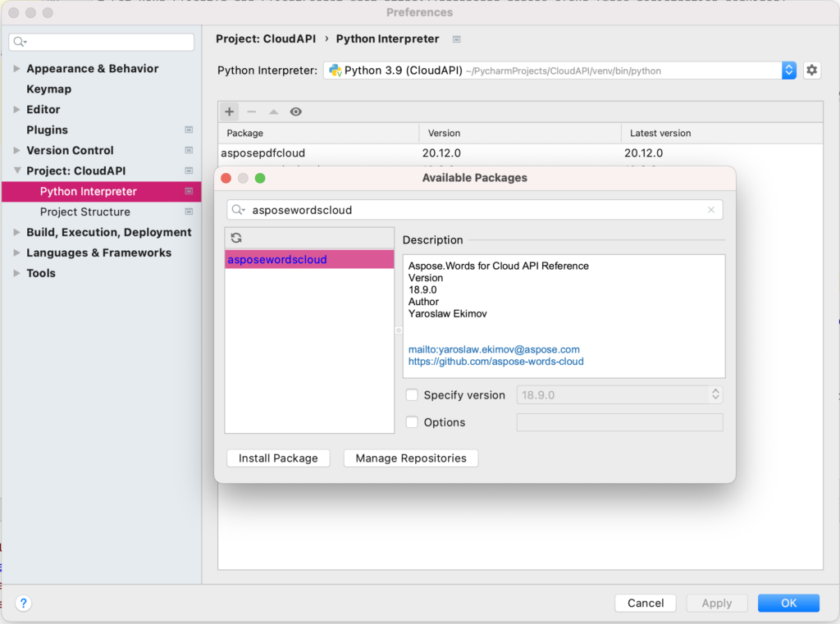Click the package search magnifier icon
The image size is (840, 624).
pos(238,210)
